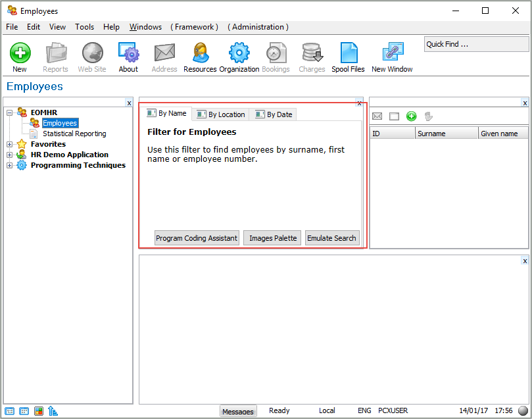Click green add icon in instance list
The width and height of the screenshot is (532, 419).
click(411, 116)
